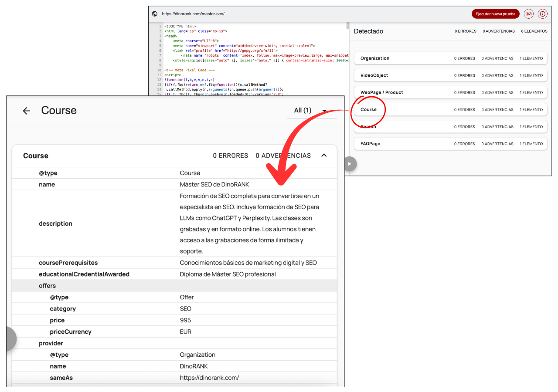Image resolution: width=558 pixels, height=392 pixels.
Task: Collapse the Course details with chevron
Action: pyautogui.click(x=324, y=155)
